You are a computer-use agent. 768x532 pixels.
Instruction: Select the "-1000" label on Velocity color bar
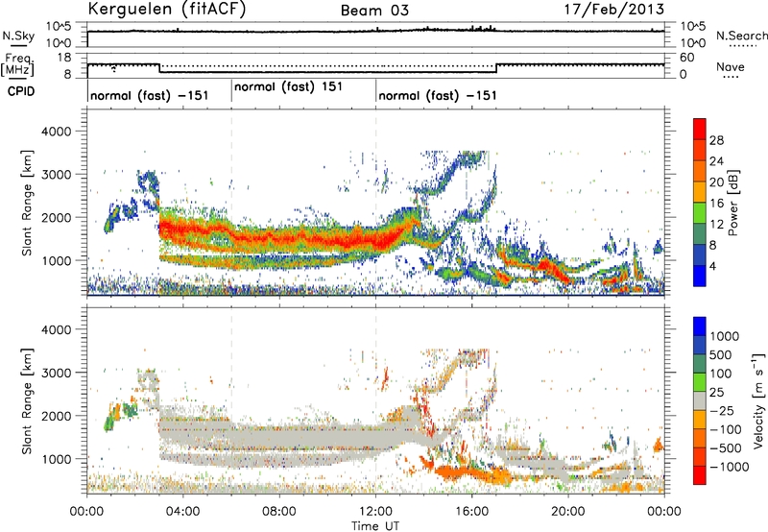point(730,467)
